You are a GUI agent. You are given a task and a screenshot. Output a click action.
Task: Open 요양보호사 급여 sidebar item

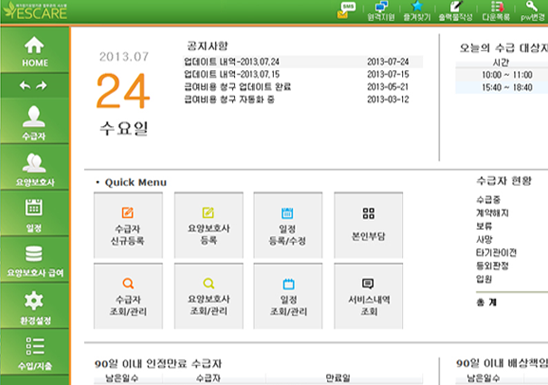[35, 261]
